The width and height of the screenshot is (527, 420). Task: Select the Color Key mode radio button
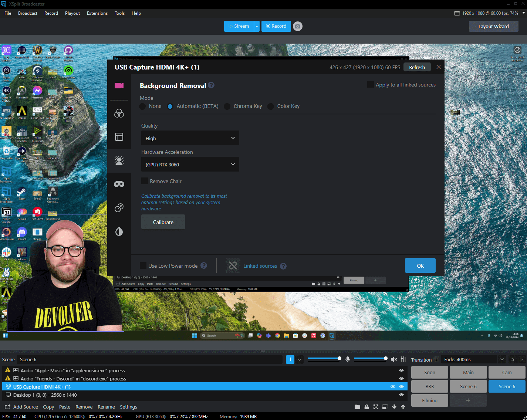(x=271, y=106)
